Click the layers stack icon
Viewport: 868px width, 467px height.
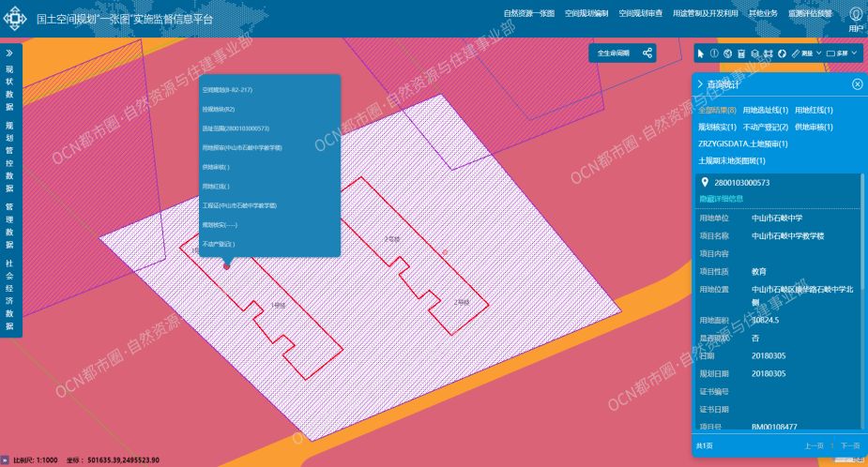tap(755, 53)
